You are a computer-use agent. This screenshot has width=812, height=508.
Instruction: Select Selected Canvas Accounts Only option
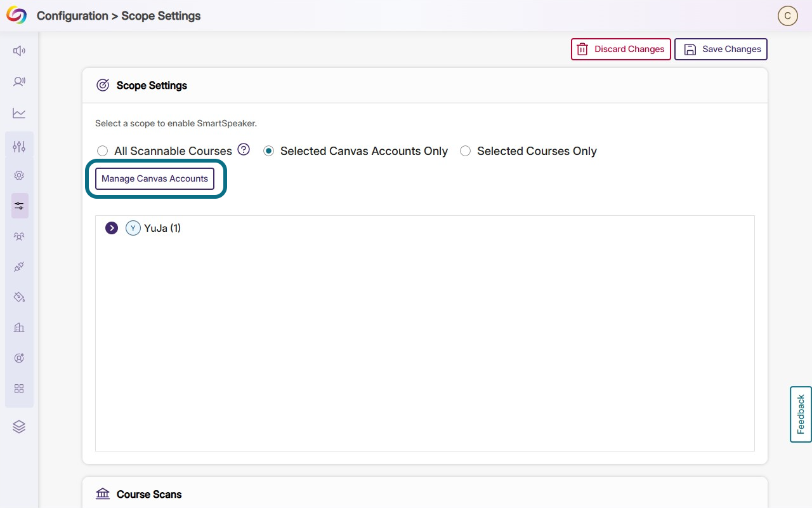(268, 151)
